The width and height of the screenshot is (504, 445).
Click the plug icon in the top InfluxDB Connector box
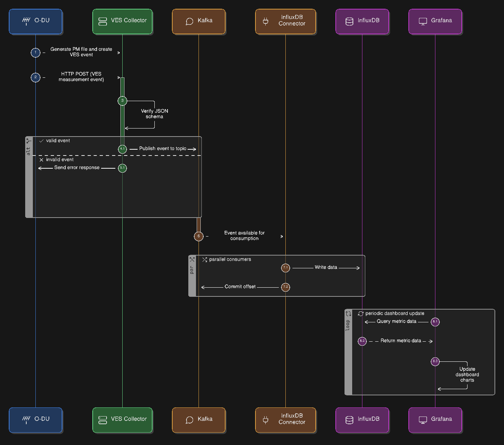click(x=266, y=21)
